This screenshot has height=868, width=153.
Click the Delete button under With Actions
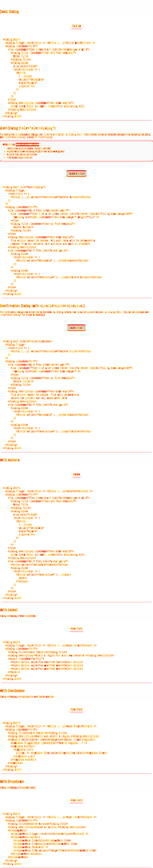77,474
